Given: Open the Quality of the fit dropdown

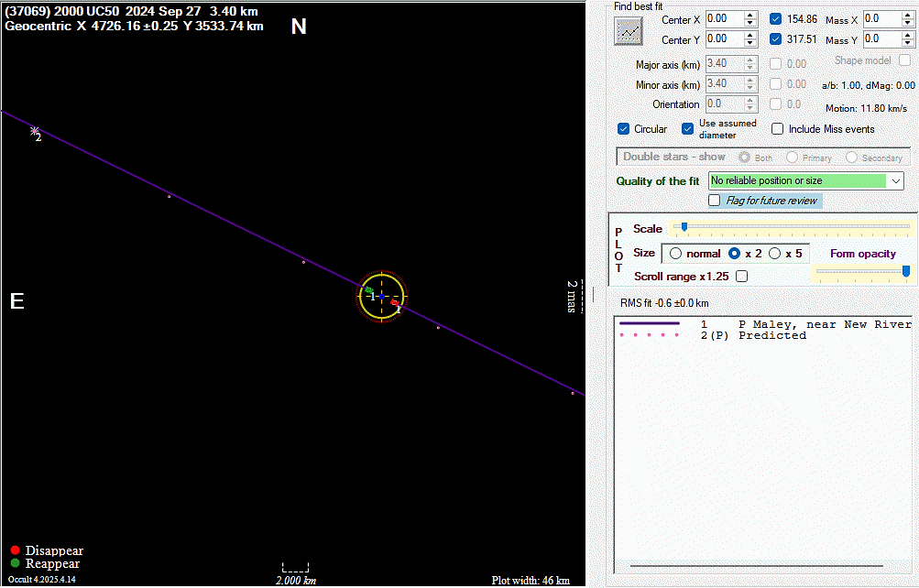Looking at the screenshot, I should tap(895, 181).
